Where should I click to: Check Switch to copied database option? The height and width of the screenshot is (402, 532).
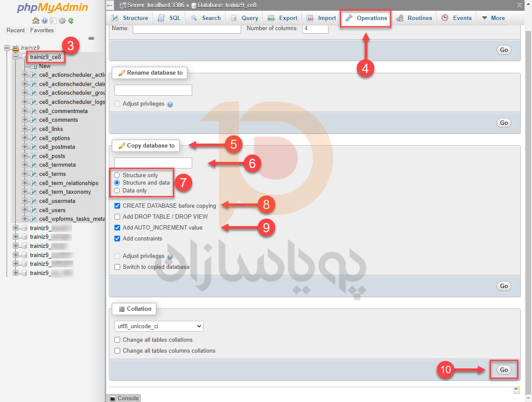click(x=117, y=267)
